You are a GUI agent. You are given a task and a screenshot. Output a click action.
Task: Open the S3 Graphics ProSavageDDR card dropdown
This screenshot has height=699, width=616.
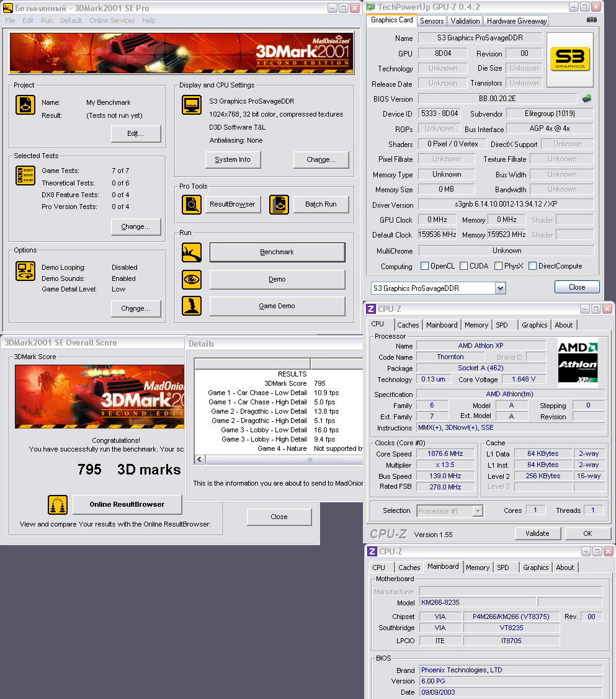(x=500, y=288)
